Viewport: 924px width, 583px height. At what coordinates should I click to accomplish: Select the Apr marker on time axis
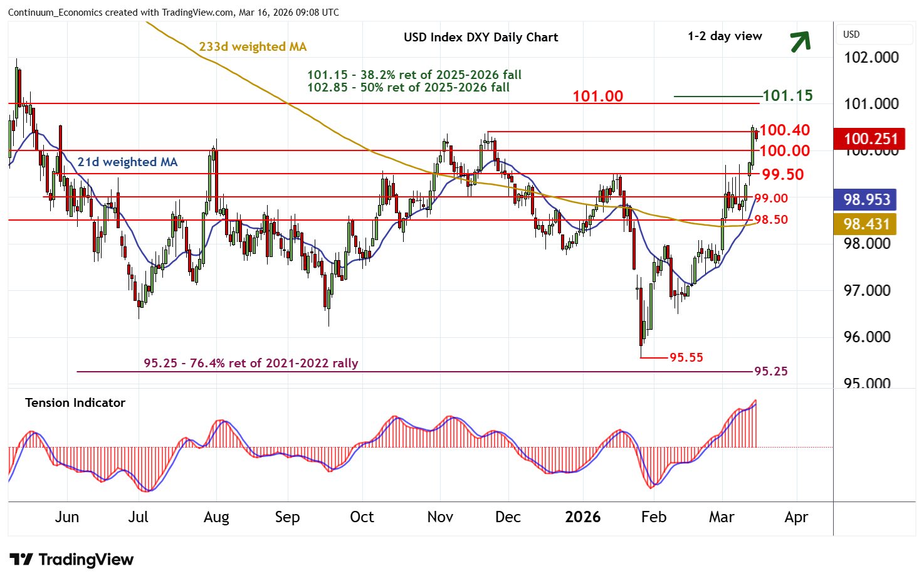(796, 517)
